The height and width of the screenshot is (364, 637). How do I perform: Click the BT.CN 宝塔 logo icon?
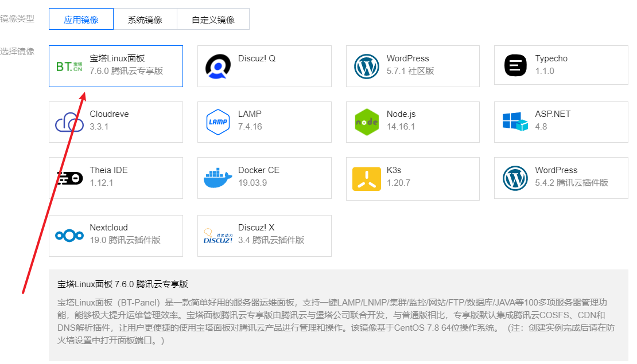coord(69,66)
